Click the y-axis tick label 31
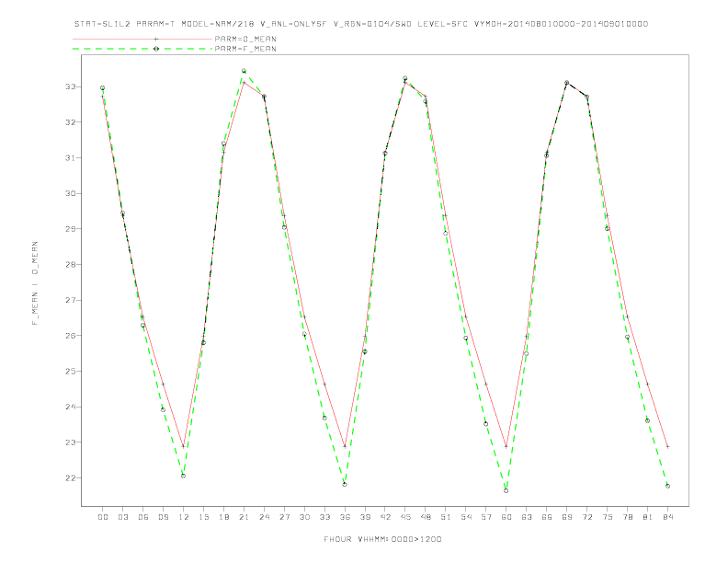The height and width of the screenshot is (563, 728). coord(70,158)
